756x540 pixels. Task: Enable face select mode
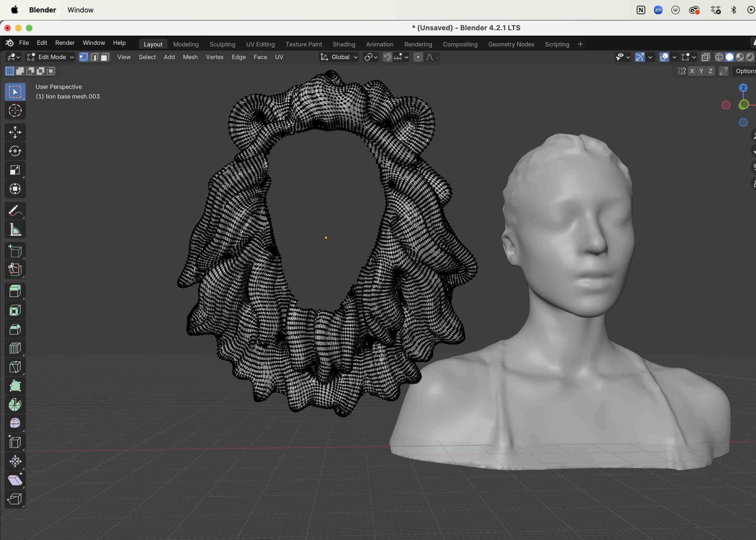105,57
